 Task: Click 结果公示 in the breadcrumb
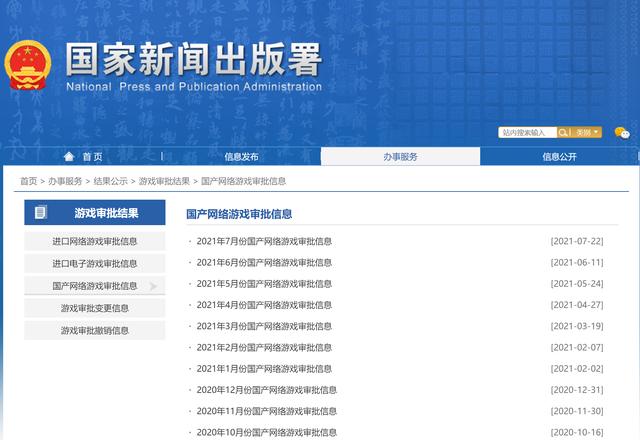coord(110,181)
